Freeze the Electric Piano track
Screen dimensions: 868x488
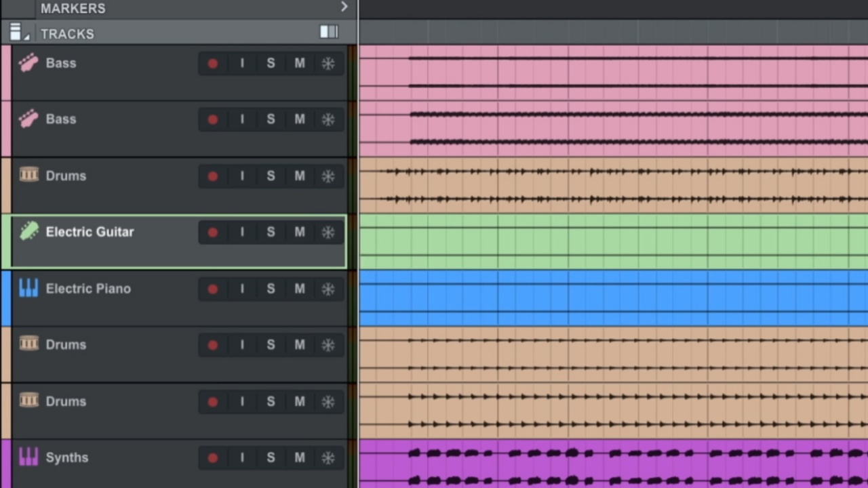pyautogui.click(x=328, y=289)
